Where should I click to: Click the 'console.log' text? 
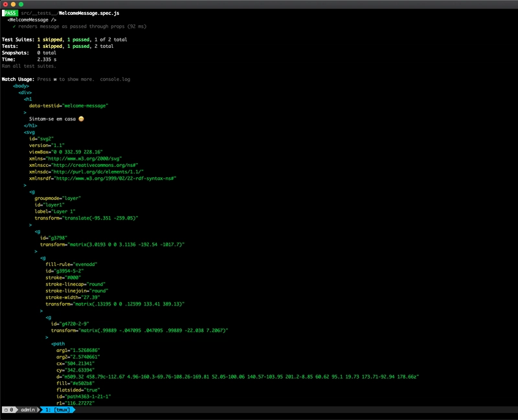click(115, 79)
